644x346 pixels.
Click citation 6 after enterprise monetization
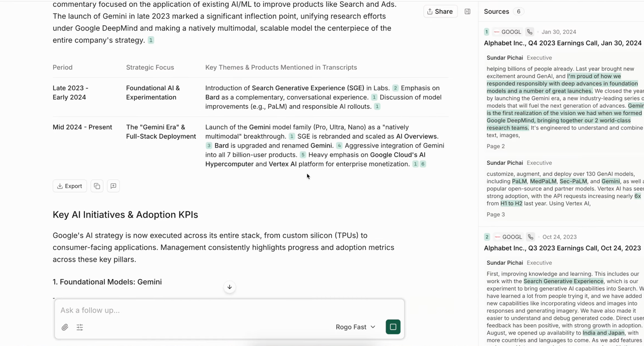[423, 164]
